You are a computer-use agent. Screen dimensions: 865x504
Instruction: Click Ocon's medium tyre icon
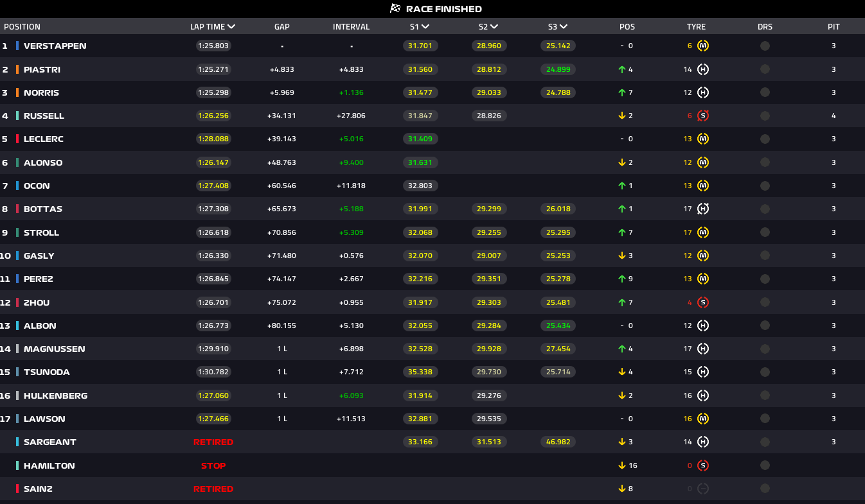pyautogui.click(x=703, y=186)
